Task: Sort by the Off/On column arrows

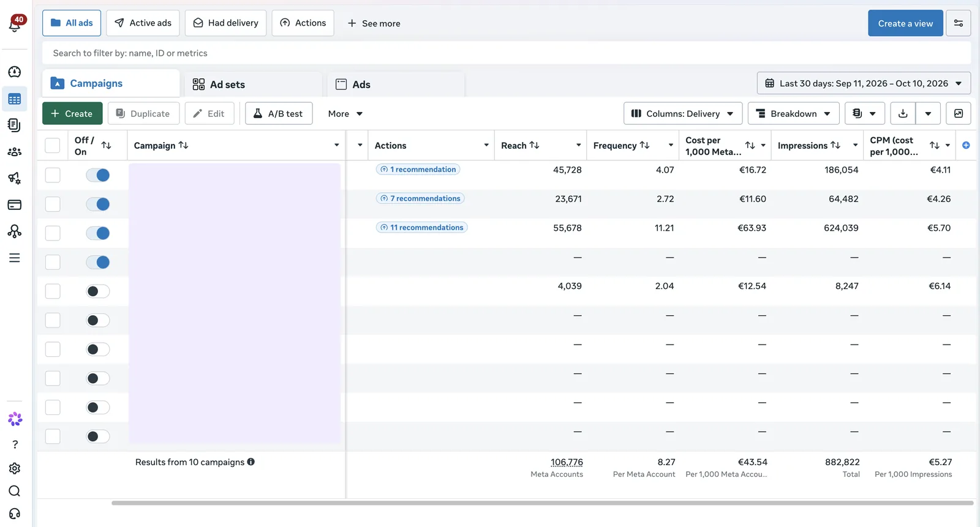Action: coord(106,145)
